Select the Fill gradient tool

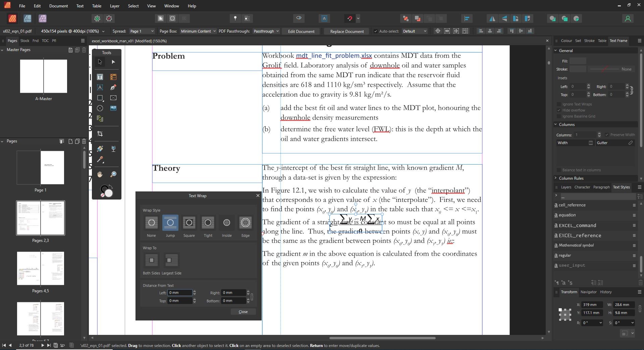pos(100,149)
